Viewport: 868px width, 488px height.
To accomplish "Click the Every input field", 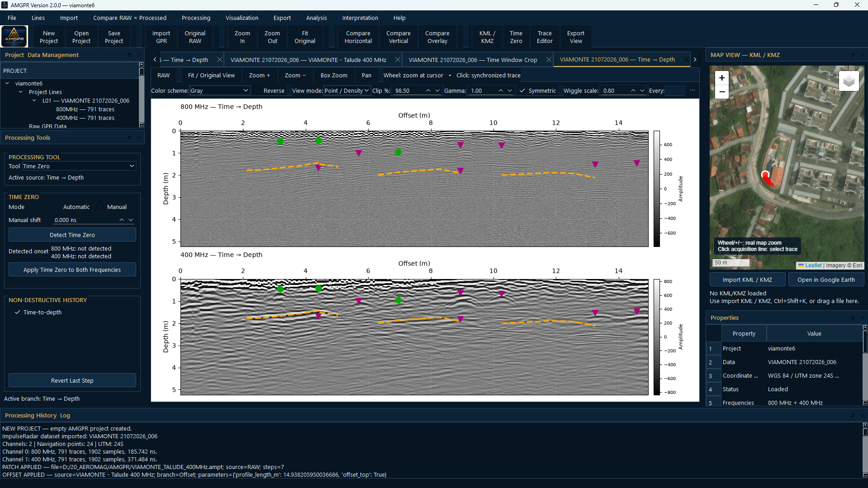I will point(674,90).
